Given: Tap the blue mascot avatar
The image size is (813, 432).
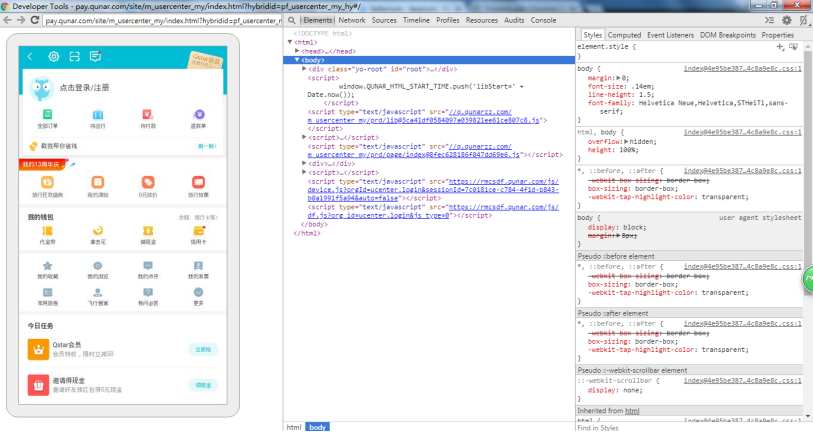Looking at the screenshot, I should pos(41,89).
